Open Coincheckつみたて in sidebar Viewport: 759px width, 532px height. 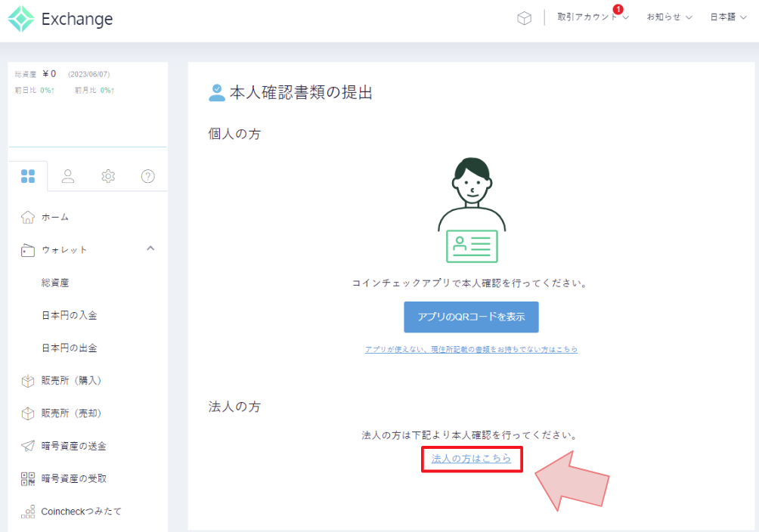(x=81, y=512)
